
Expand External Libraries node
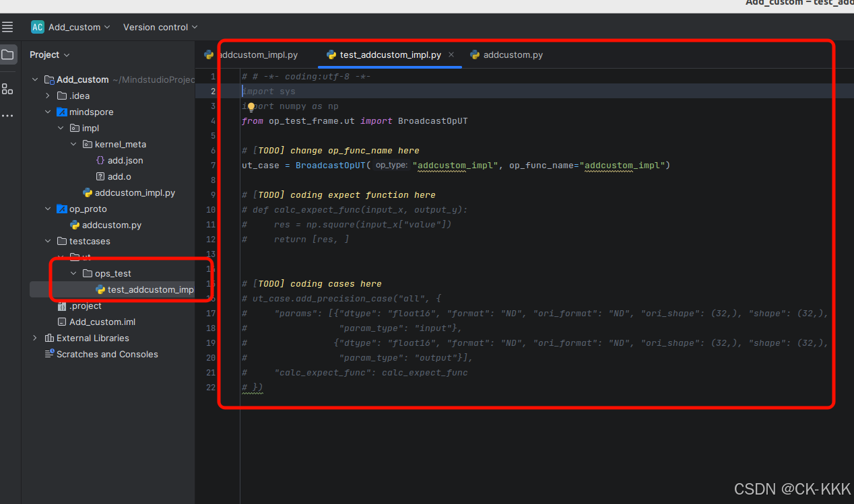[x=35, y=338]
